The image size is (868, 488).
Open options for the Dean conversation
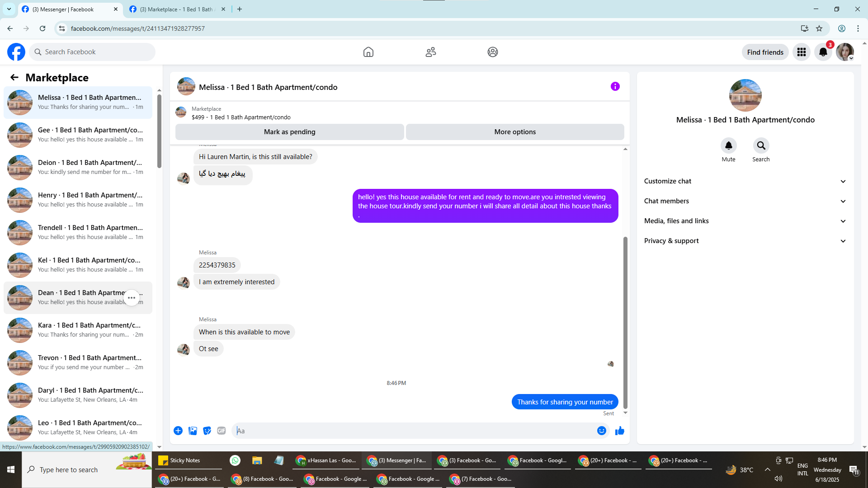pos(132,298)
